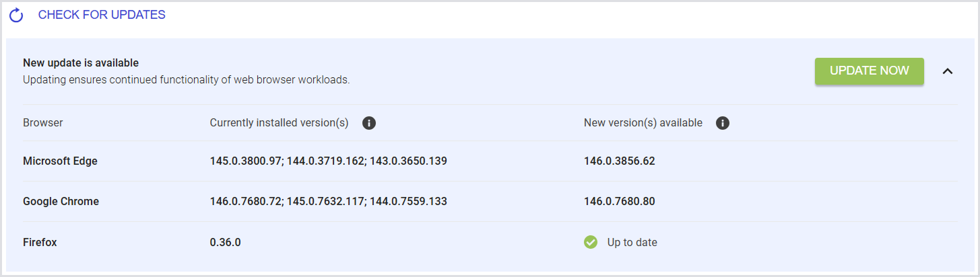Click the Update Now button
Viewport: 980px width, 277px height.
coord(870,71)
